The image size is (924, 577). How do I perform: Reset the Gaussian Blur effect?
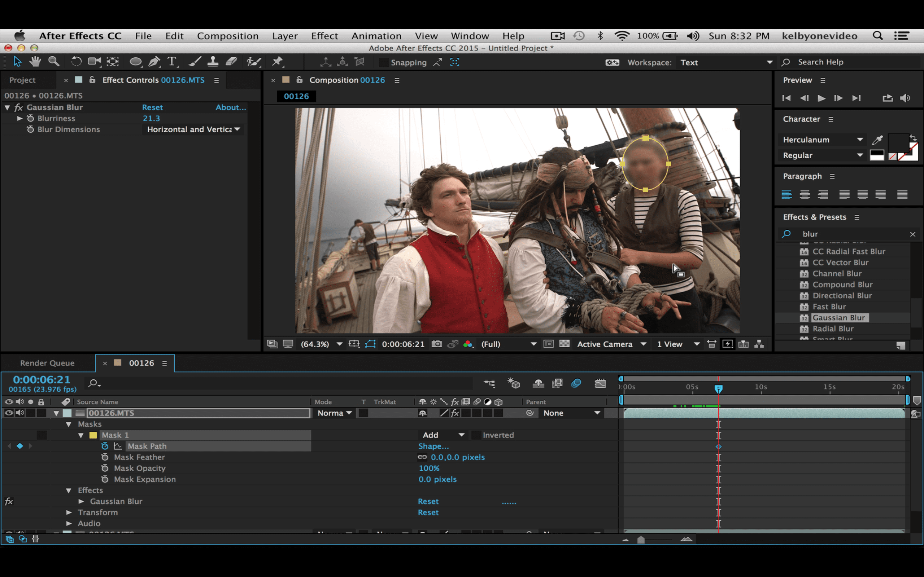pyautogui.click(x=428, y=501)
